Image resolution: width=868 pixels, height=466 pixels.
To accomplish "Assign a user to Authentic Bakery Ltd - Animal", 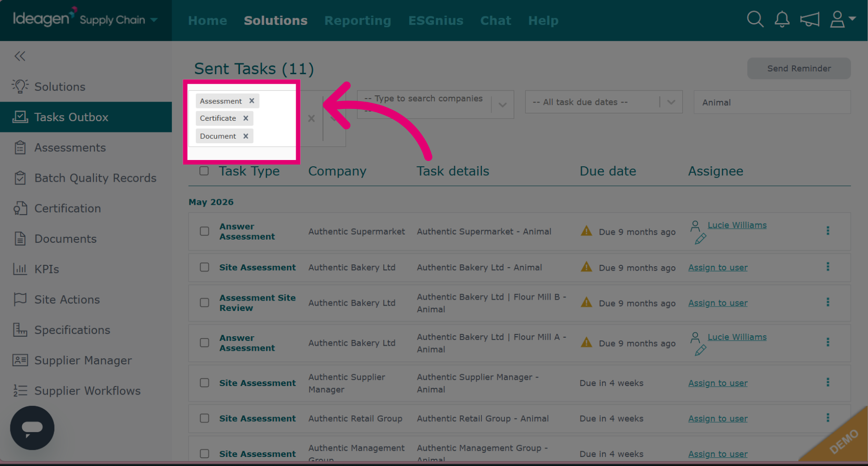I will click(x=718, y=268).
